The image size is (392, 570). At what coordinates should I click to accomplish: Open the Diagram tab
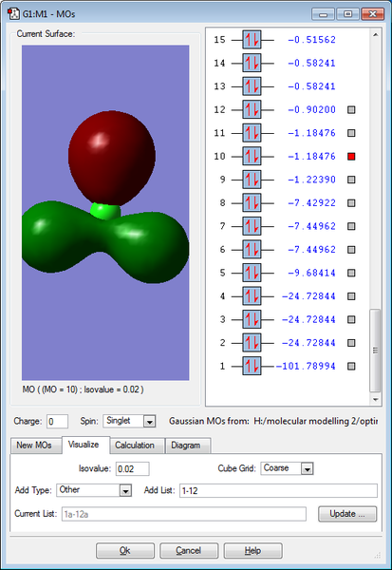point(186,446)
